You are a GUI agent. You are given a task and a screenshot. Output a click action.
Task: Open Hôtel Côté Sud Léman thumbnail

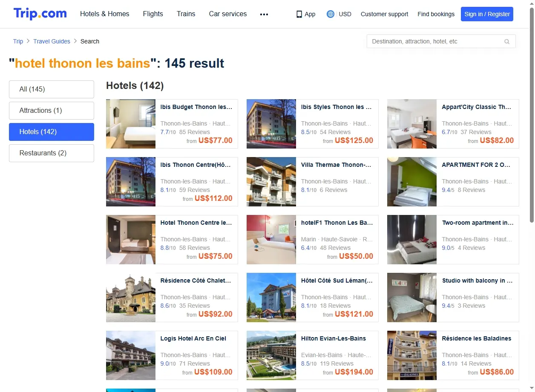[271, 298]
